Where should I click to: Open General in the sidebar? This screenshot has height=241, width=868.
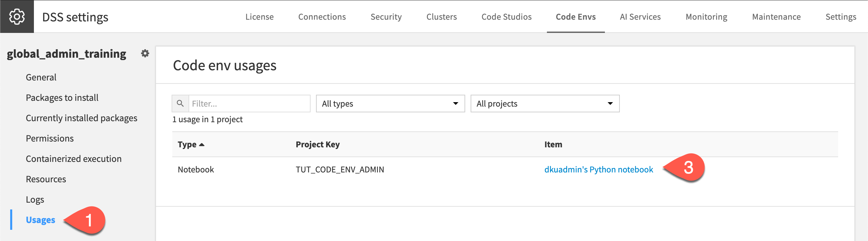coord(41,77)
